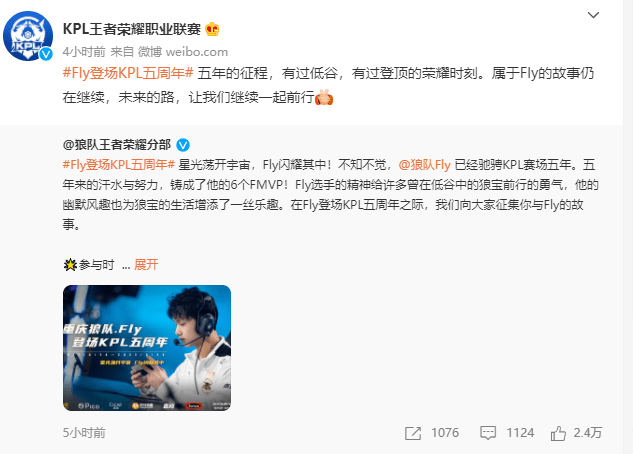Viewport: 633px width, 454px height.
Task: Open the comments speech bubble icon
Action: 488,433
